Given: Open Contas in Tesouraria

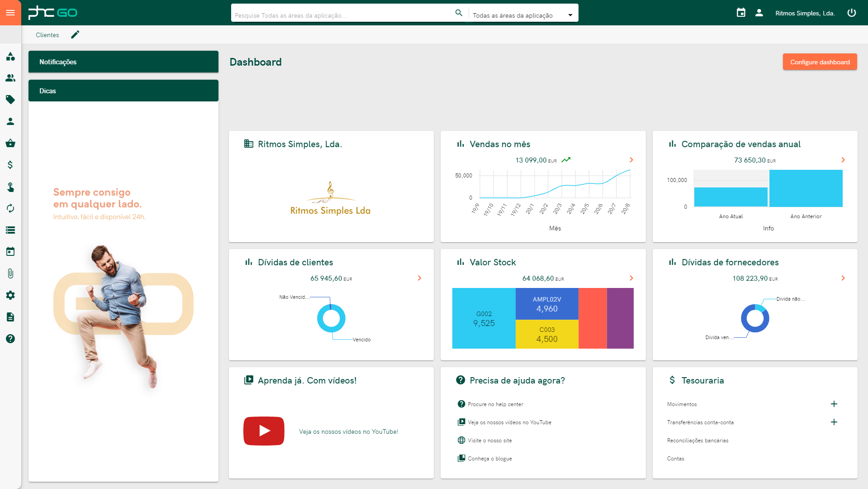Looking at the screenshot, I should tap(676, 459).
